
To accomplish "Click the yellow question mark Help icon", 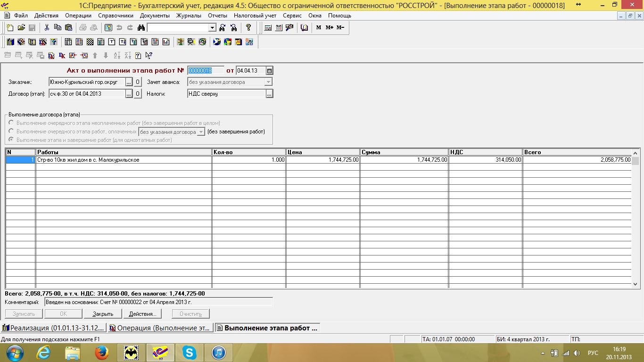I will (248, 28).
